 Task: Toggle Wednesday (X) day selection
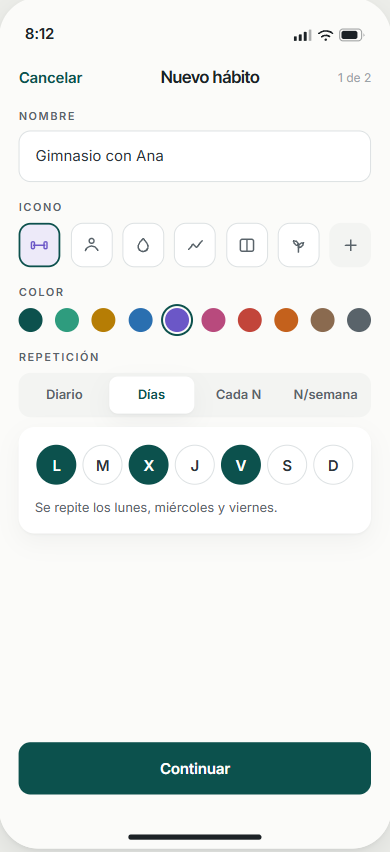pyautogui.click(x=148, y=465)
